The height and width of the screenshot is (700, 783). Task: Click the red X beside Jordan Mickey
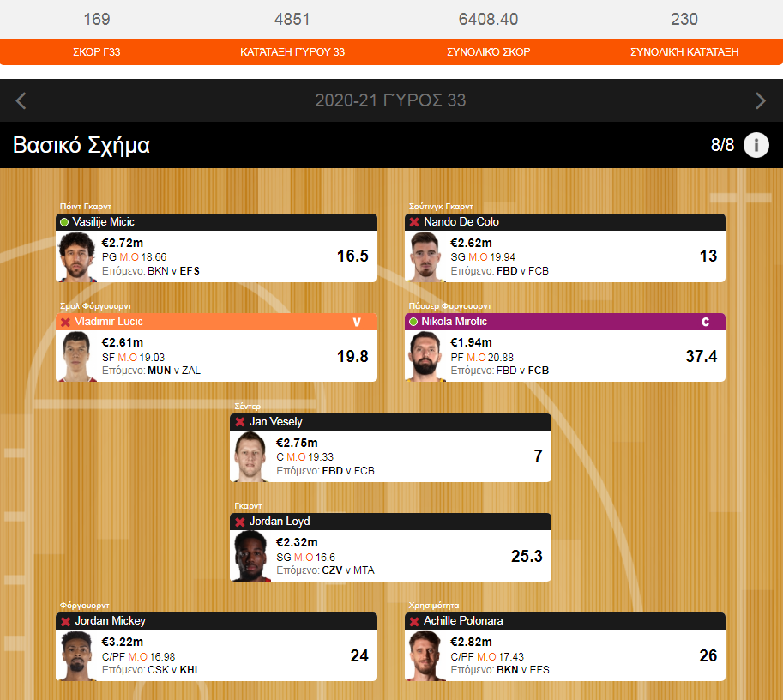(65, 622)
